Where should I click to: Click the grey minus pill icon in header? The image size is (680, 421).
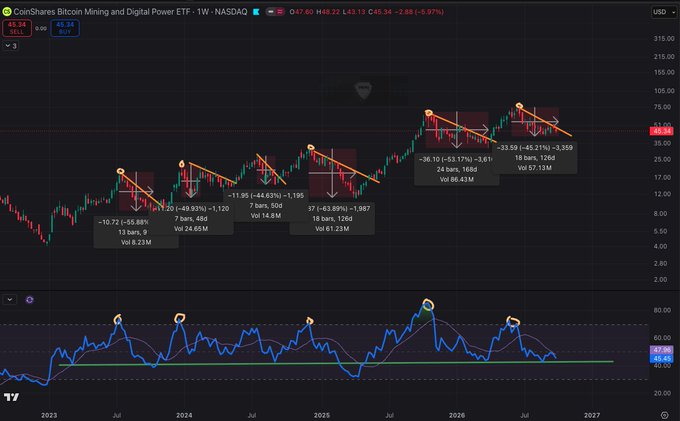(271, 12)
